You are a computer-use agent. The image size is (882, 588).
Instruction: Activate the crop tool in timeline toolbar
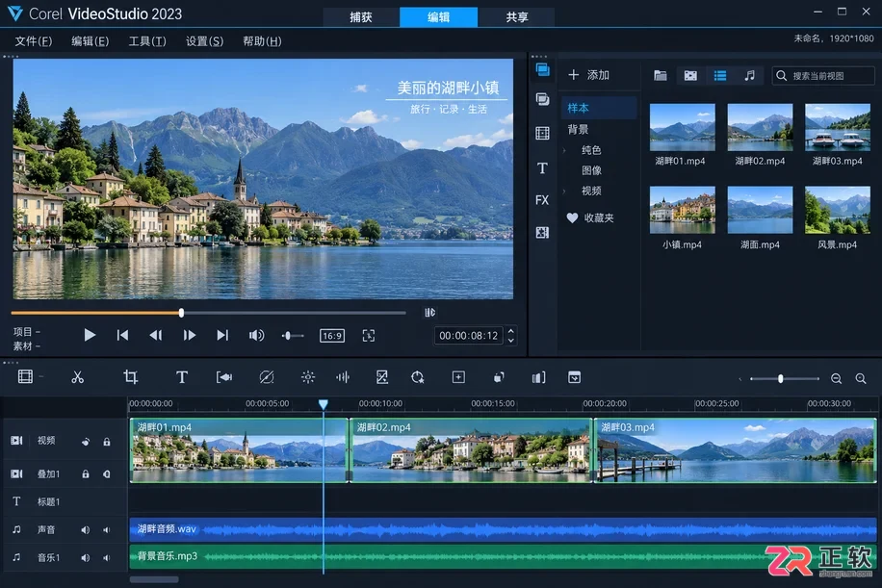tap(131, 377)
